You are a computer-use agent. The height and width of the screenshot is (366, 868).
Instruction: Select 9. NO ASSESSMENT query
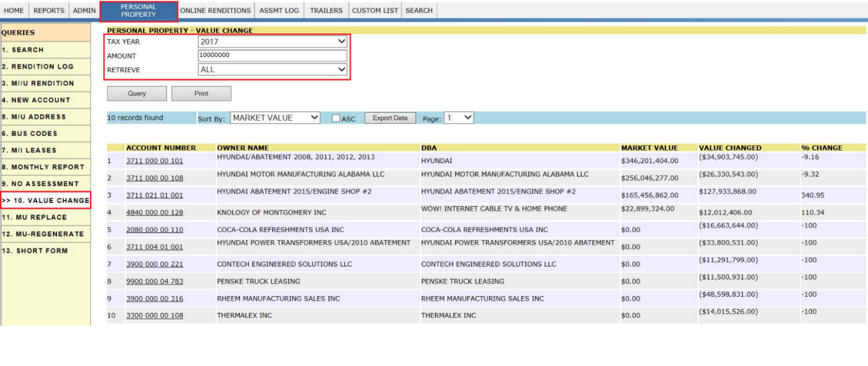click(46, 184)
